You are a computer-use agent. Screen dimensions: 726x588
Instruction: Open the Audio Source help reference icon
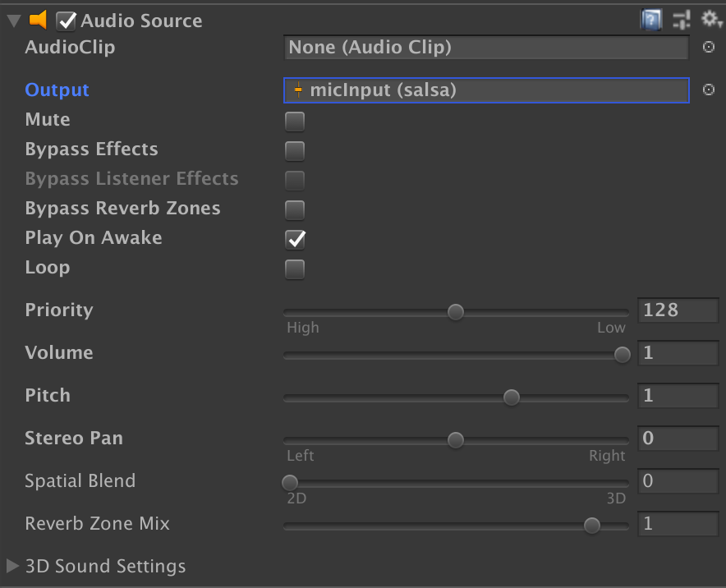click(x=651, y=21)
